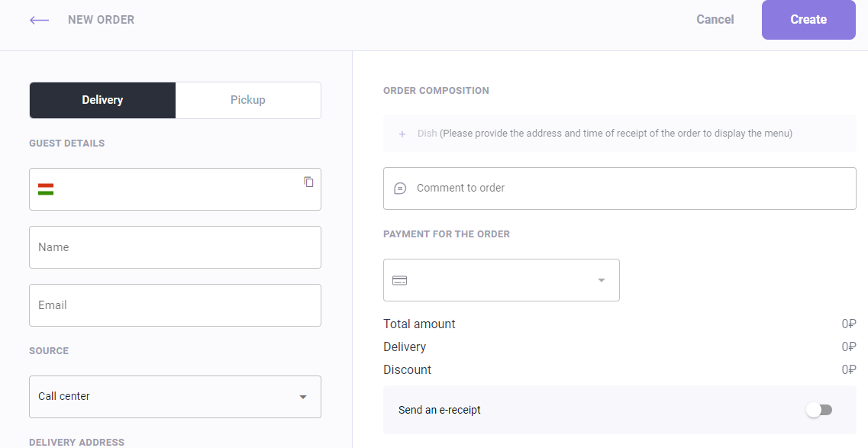The width and height of the screenshot is (868, 448).
Task: Open the payment method dropdown arrow
Action: coord(601,280)
